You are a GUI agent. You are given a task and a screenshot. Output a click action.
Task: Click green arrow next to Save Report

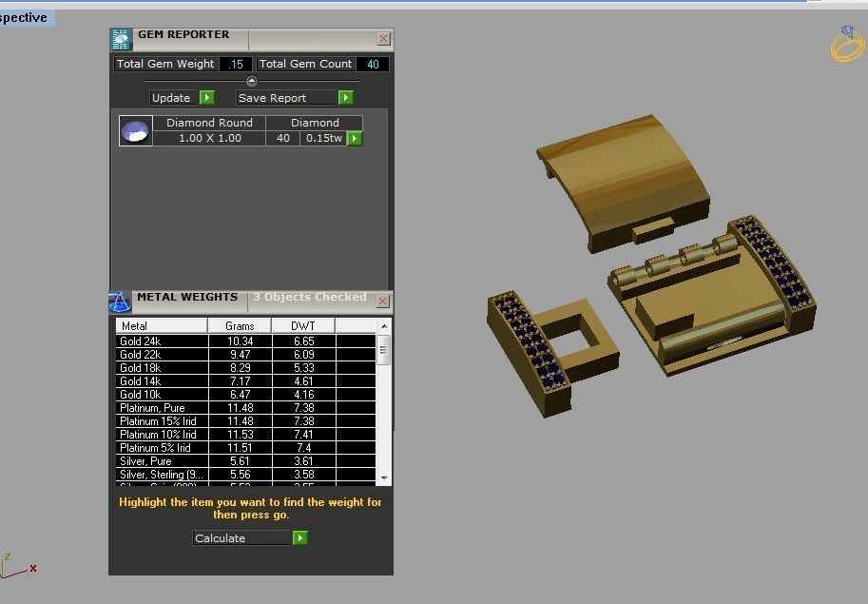point(345,97)
